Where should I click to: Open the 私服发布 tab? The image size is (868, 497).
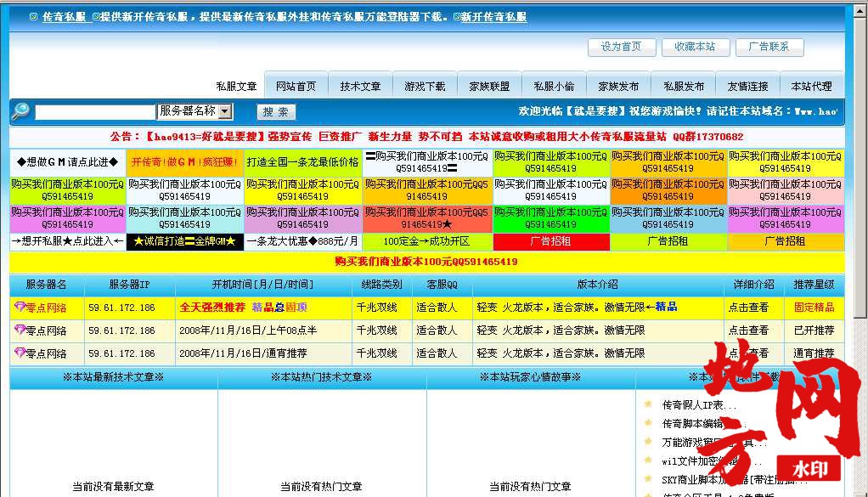tap(684, 86)
